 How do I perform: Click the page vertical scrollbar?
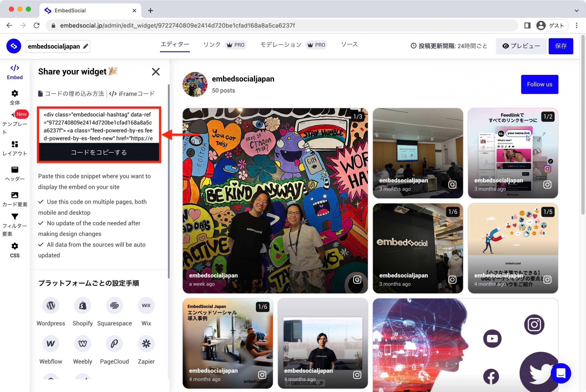[x=583, y=125]
